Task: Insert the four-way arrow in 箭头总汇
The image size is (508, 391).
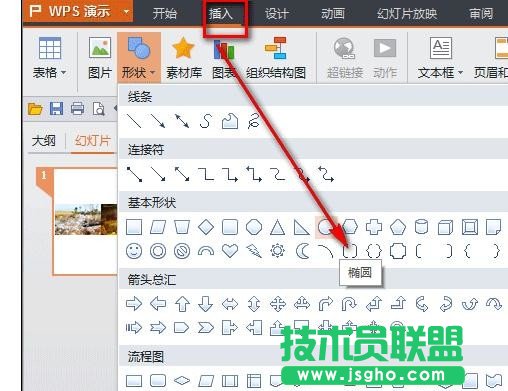Action: [x=278, y=304]
